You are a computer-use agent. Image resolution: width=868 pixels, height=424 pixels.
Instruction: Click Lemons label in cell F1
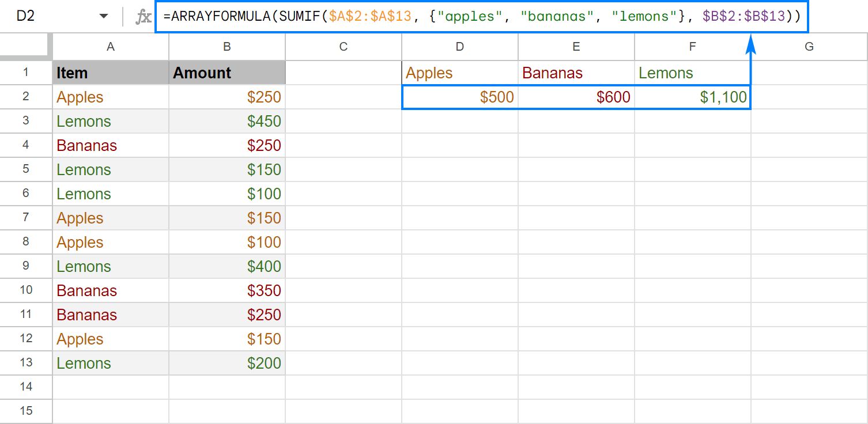pyautogui.click(x=693, y=73)
